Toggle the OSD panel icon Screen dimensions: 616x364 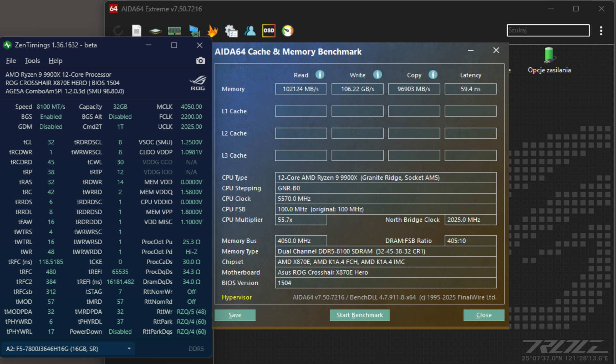pos(269,30)
